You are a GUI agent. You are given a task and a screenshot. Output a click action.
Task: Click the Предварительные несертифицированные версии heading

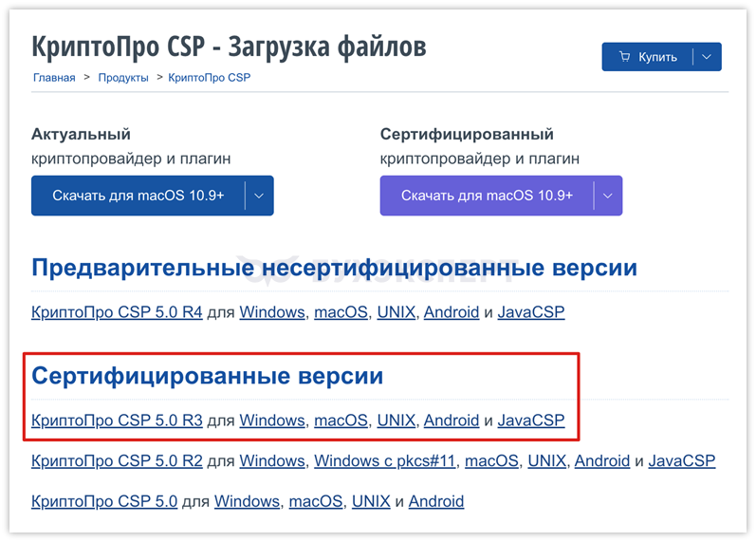point(334,268)
